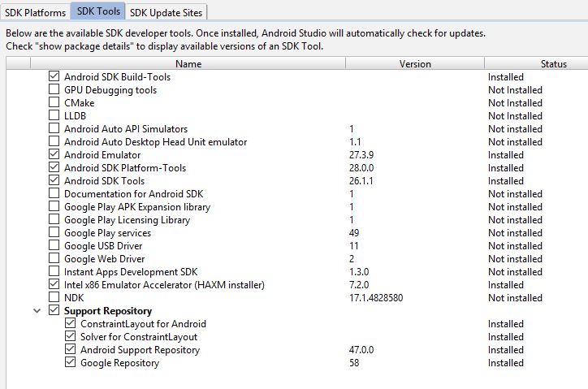This screenshot has height=389, width=588.
Task: Click the Version column header
Action: pos(415,63)
